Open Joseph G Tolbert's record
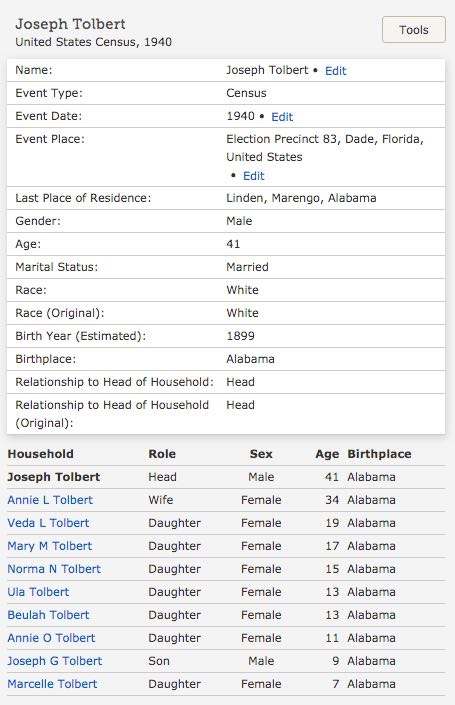 [55, 661]
